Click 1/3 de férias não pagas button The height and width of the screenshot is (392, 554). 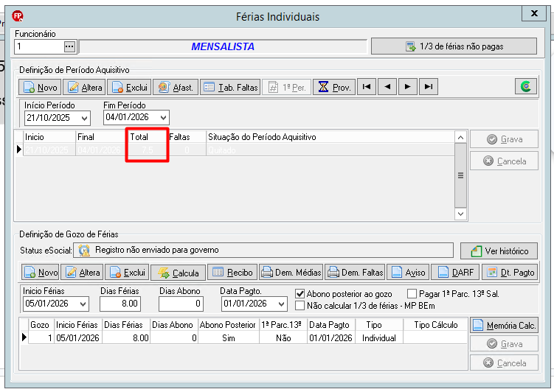tap(454, 46)
